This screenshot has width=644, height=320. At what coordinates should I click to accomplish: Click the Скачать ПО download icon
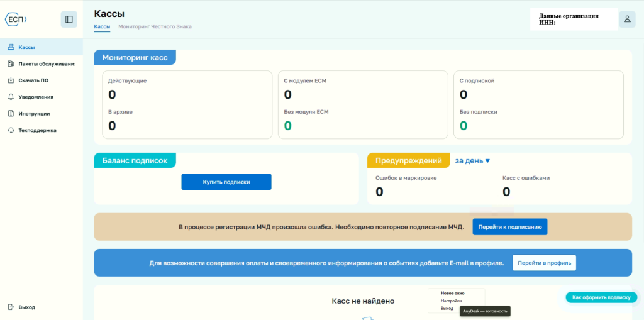pyautogui.click(x=11, y=80)
